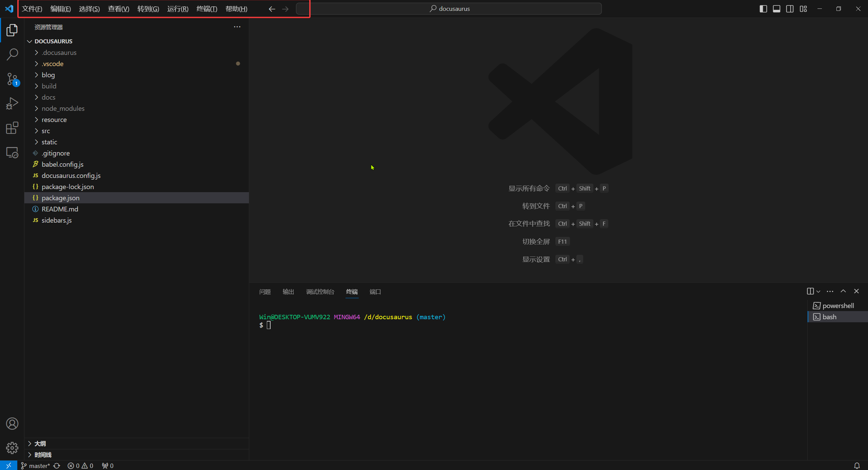The width and height of the screenshot is (868, 470).
Task: Open the Extensions view
Action: pyautogui.click(x=12, y=128)
